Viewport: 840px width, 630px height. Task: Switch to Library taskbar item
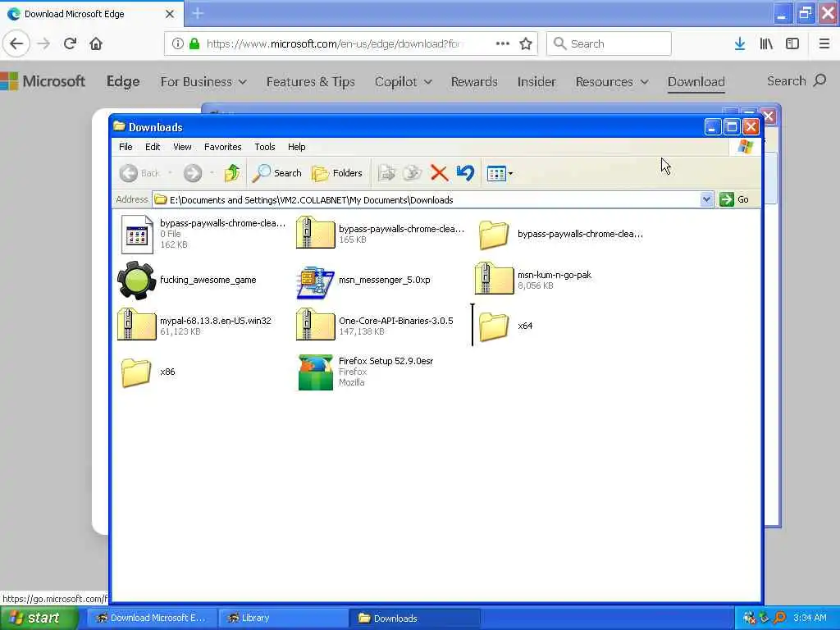[283, 618]
